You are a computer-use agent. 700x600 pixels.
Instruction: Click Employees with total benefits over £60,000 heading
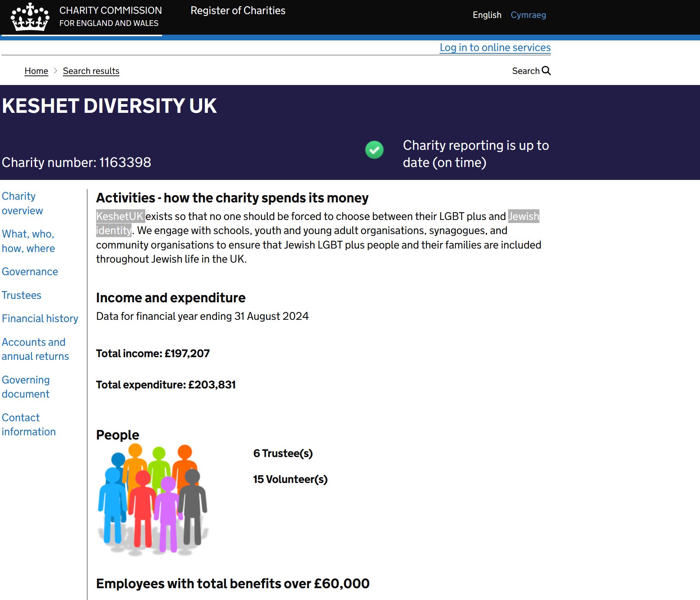pos(233,584)
